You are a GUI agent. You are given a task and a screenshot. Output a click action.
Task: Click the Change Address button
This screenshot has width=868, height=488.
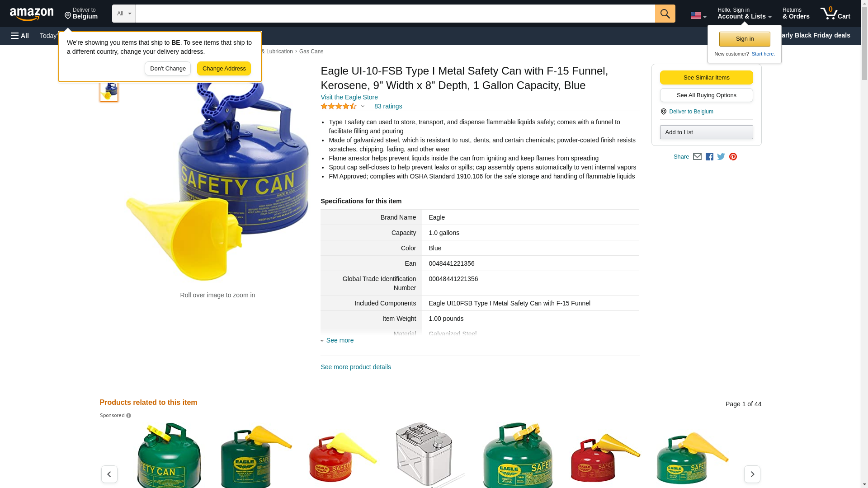coord(224,69)
